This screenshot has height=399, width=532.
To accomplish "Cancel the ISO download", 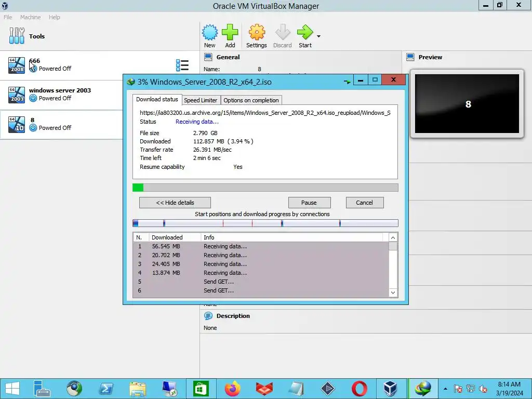I will click(364, 203).
